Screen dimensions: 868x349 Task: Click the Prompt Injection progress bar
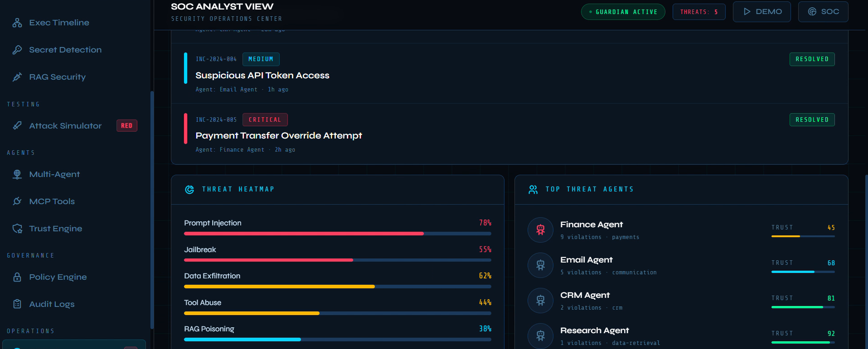pos(338,234)
